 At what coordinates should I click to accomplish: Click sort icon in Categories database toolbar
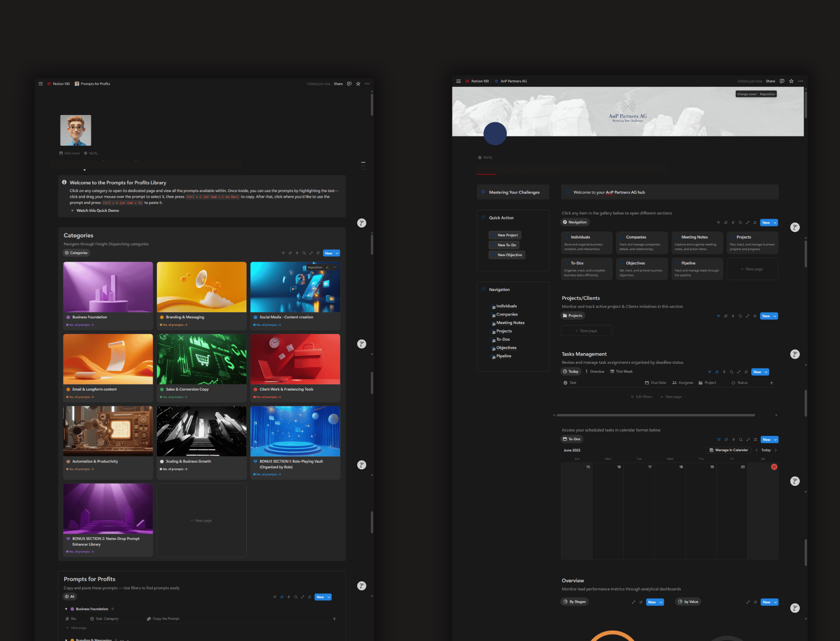290,253
